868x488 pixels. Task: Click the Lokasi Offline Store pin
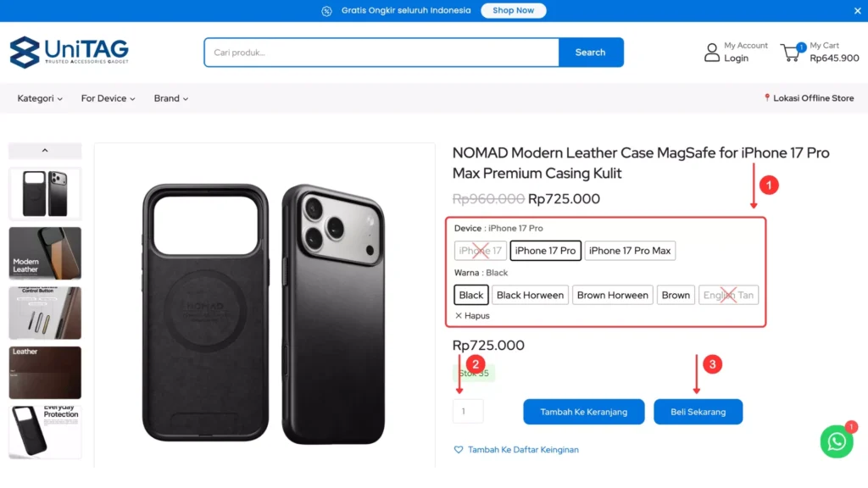tap(767, 98)
